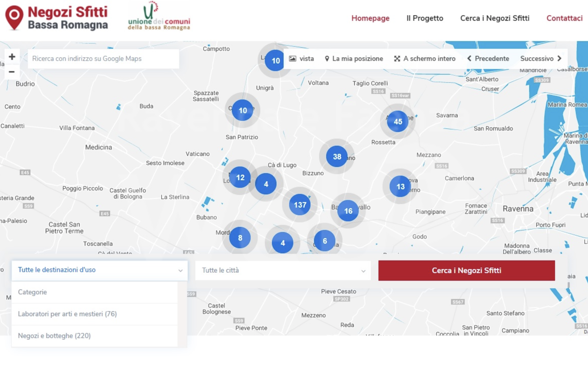This screenshot has width=588, height=366.
Task: Expand the Tutte le città dropdown
Action: tap(283, 271)
